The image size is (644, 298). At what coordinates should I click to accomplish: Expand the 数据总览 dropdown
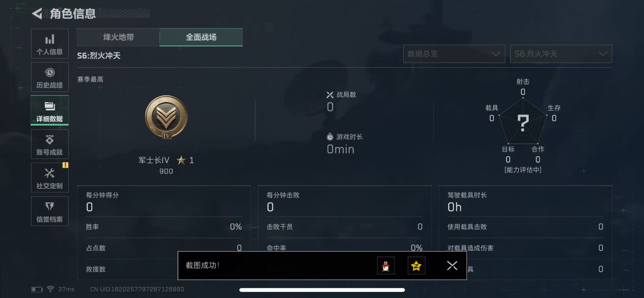coord(454,54)
